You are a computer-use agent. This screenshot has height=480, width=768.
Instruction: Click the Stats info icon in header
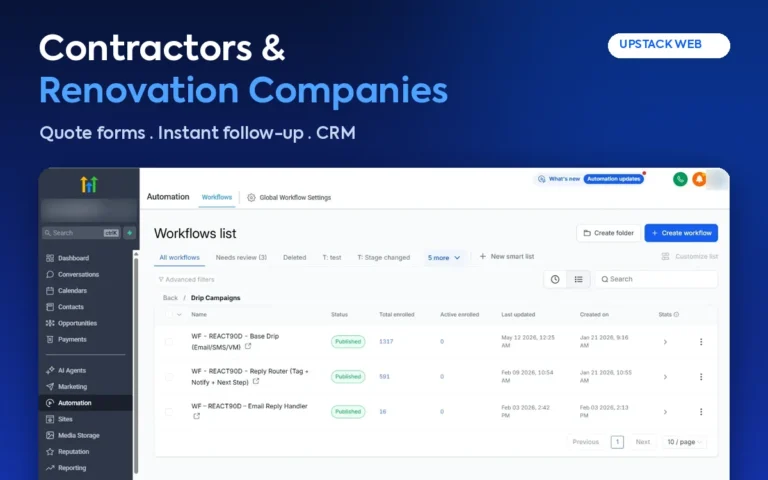pyautogui.click(x=676, y=314)
